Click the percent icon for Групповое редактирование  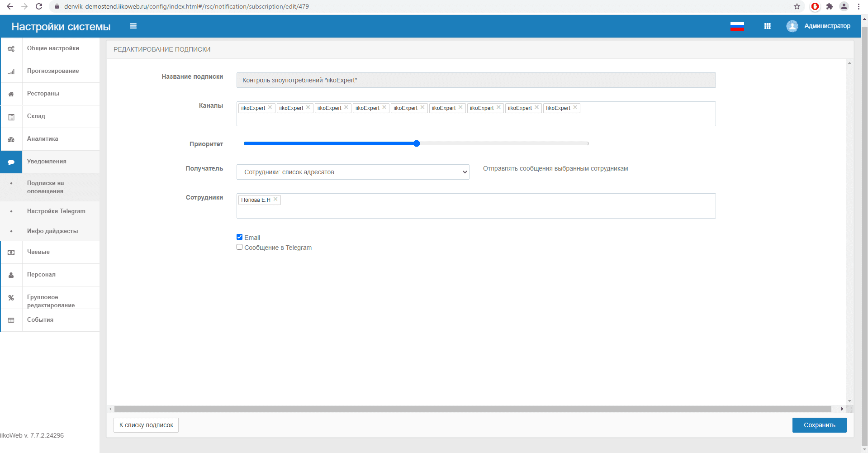point(11,298)
